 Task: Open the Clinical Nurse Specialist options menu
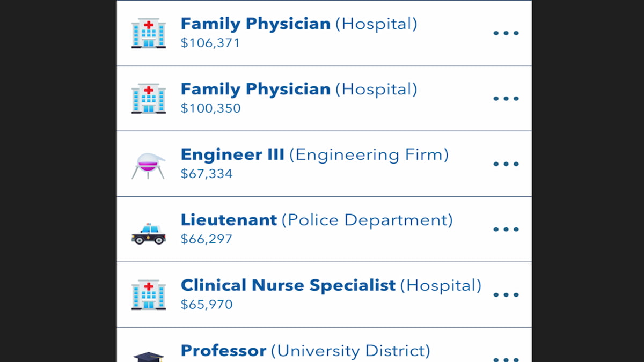click(506, 294)
